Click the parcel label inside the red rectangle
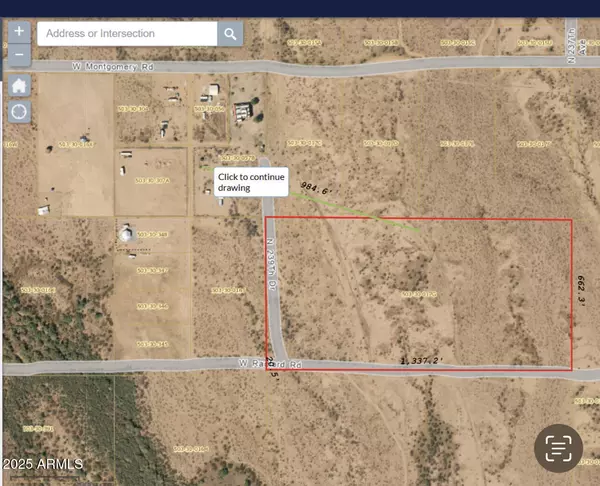This screenshot has width=600, height=486. coord(419,294)
